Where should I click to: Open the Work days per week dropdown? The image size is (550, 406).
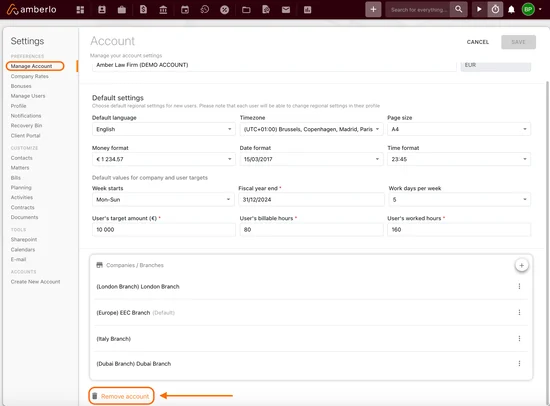(460, 199)
